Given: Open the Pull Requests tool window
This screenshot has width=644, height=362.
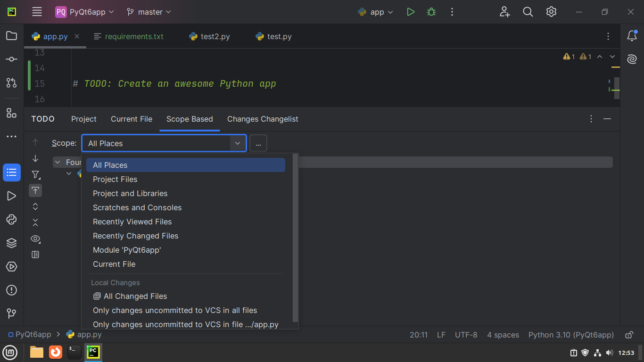Looking at the screenshot, I should pos(11,83).
